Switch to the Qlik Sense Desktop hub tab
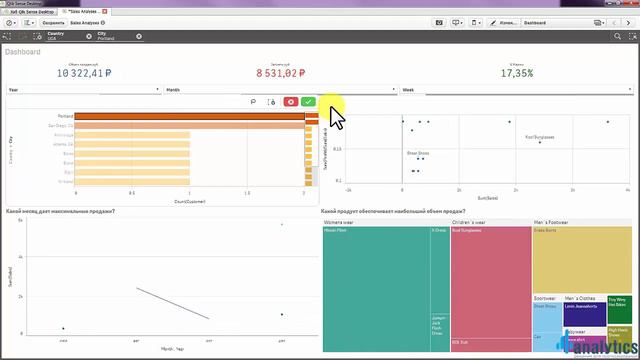The height and width of the screenshot is (360, 640). pyautogui.click(x=30, y=12)
